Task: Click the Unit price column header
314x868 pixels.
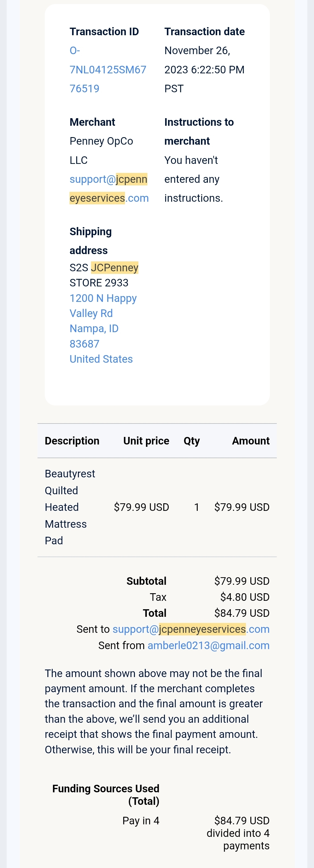Action: click(146, 441)
